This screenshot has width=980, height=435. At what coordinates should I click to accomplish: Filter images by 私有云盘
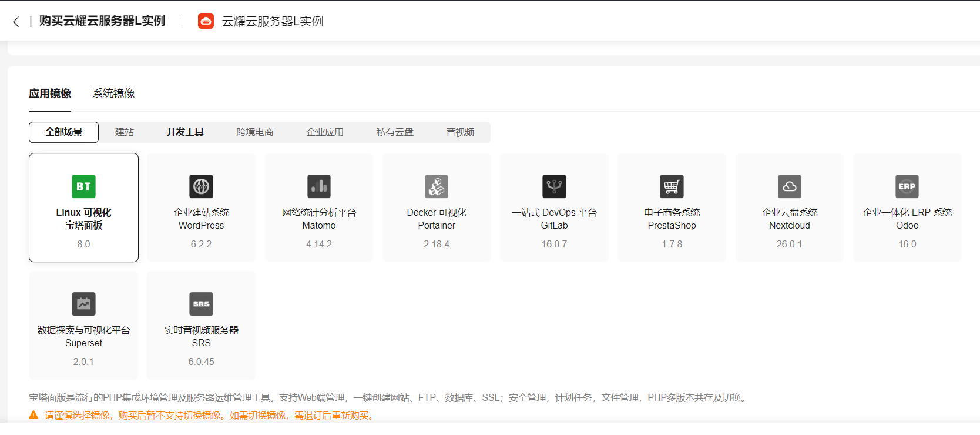click(395, 132)
